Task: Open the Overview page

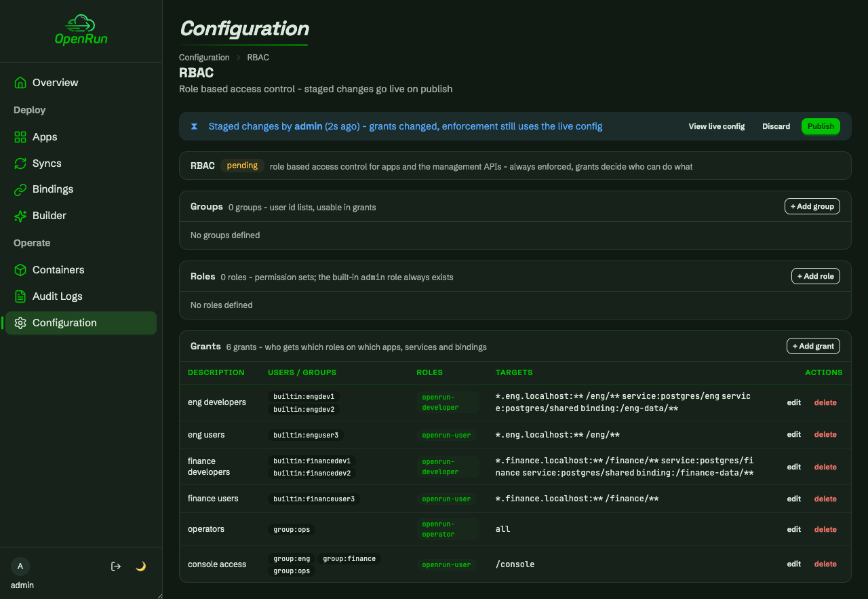Action: click(81, 83)
